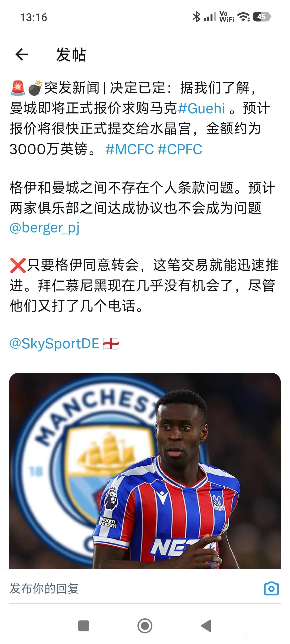Tap the 13:16 clock in status bar

34,18
